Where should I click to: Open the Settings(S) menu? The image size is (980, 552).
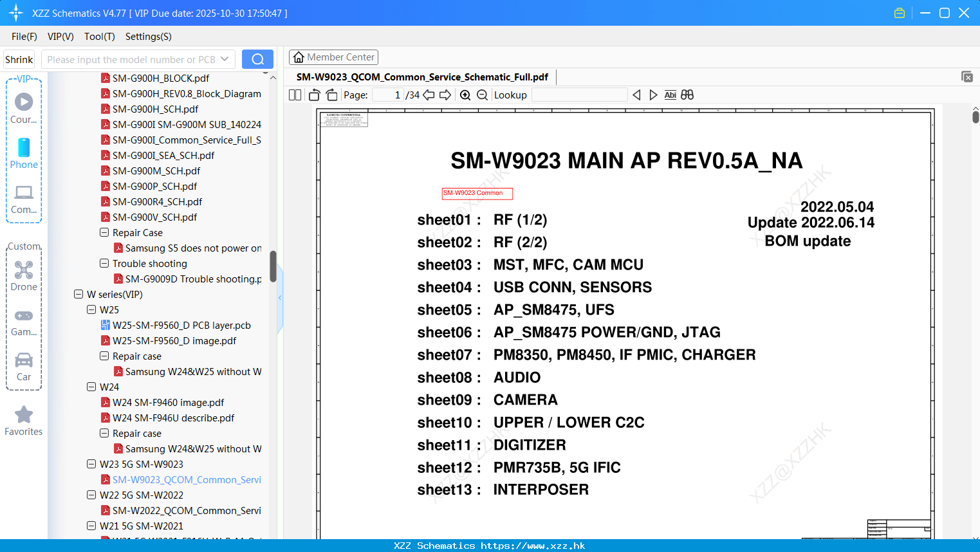click(x=149, y=37)
